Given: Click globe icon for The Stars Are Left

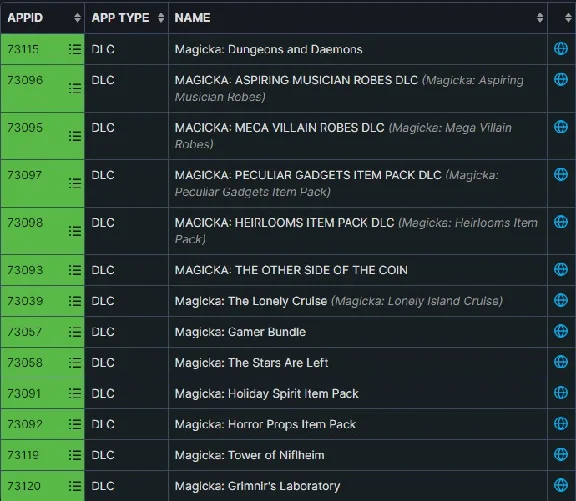Looking at the screenshot, I should 561,362.
